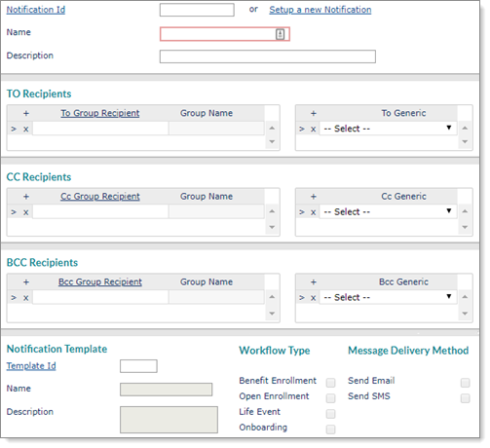Tick the Send Email checkbox
Image resolution: width=490 pixels, height=448 pixels.
pos(466,383)
